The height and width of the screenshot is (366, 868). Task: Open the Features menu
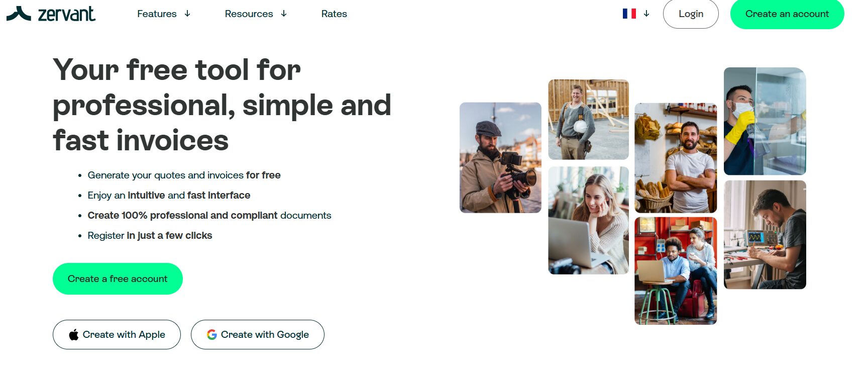(x=157, y=14)
